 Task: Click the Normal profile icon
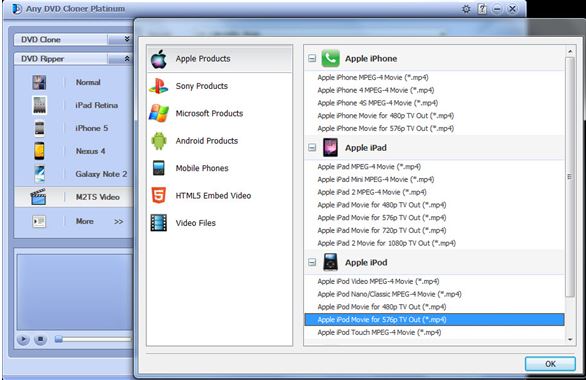pyautogui.click(x=39, y=82)
